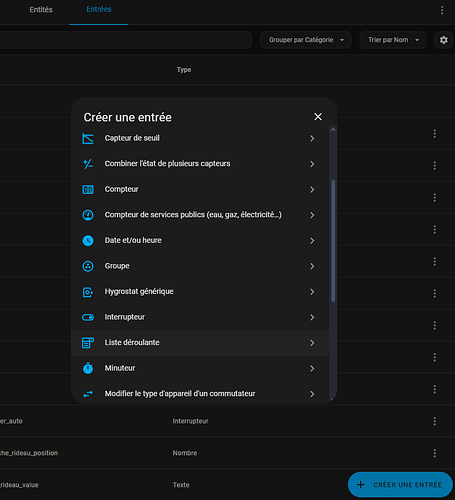Screen dimensions: 455x500
Task: Expand Combiner l'état de plusieurs capteurs chevron
Action: [312, 164]
